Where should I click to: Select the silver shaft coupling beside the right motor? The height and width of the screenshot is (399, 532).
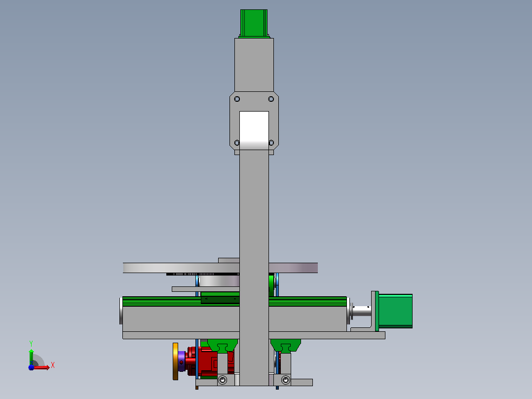(x=362, y=311)
